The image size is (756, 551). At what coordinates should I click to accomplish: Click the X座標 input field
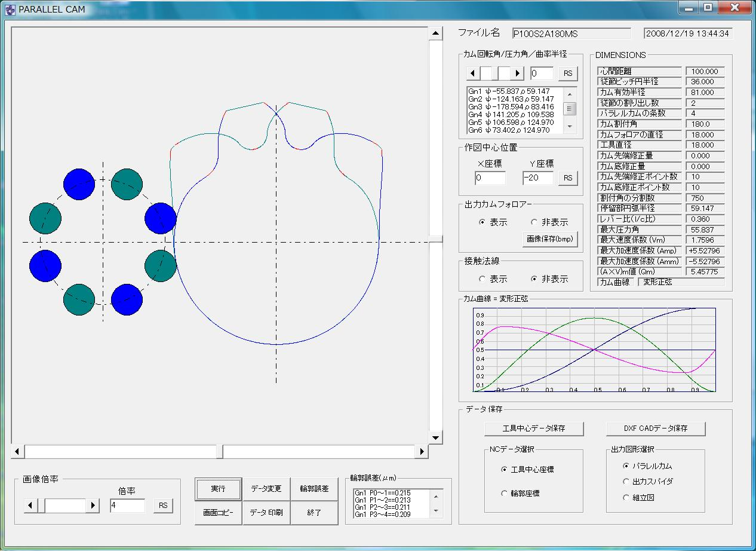click(490, 178)
